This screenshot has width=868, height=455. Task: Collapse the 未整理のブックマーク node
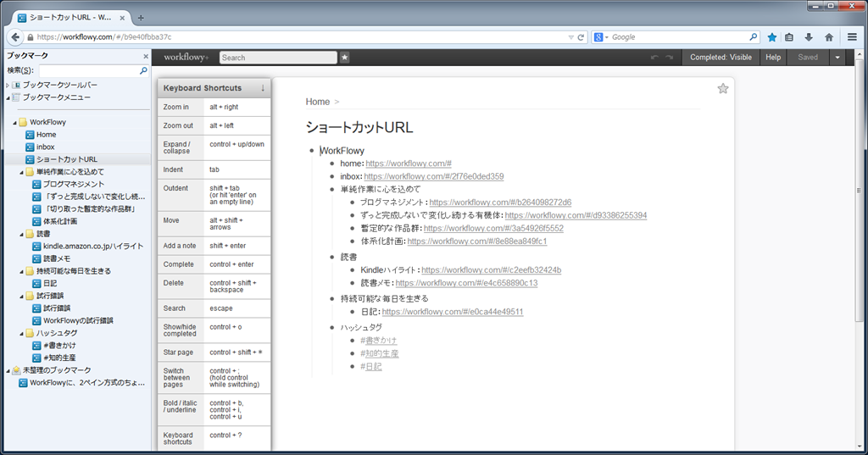pyautogui.click(x=8, y=370)
